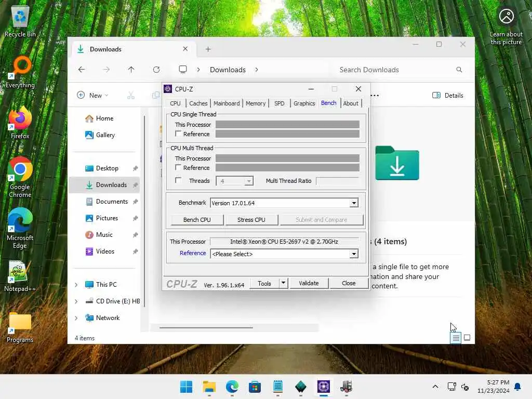532x399 pixels.
Task: Open Videos in the navigation pane
Action: click(x=105, y=251)
